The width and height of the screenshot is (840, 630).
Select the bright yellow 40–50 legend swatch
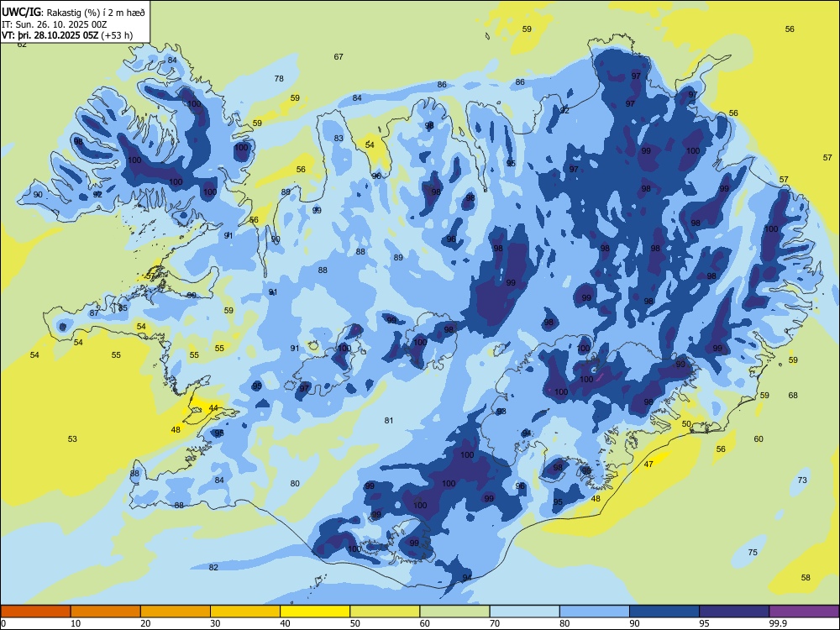pyautogui.click(x=315, y=612)
